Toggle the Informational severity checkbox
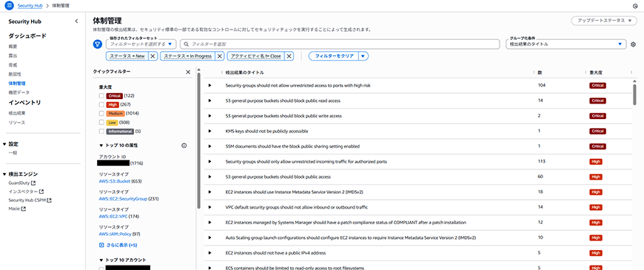The image size is (644, 270). coord(101,132)
